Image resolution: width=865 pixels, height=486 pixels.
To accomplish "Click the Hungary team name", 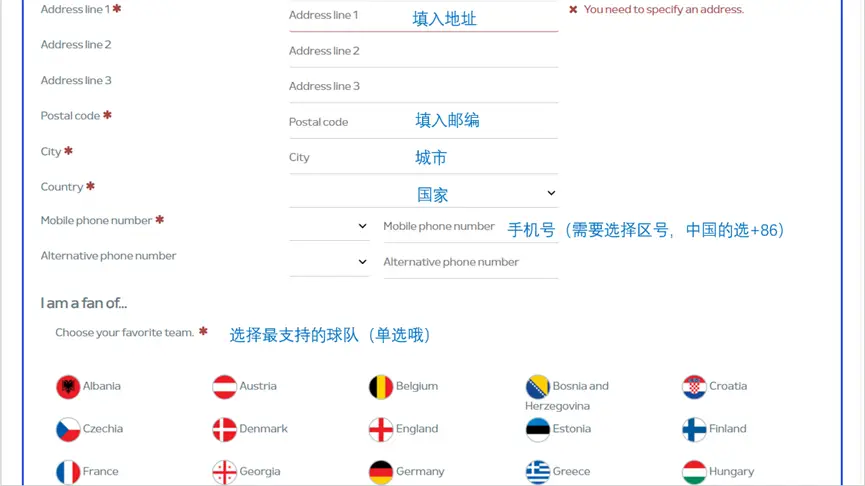I will pyautogui.click(x=731, y=472).
